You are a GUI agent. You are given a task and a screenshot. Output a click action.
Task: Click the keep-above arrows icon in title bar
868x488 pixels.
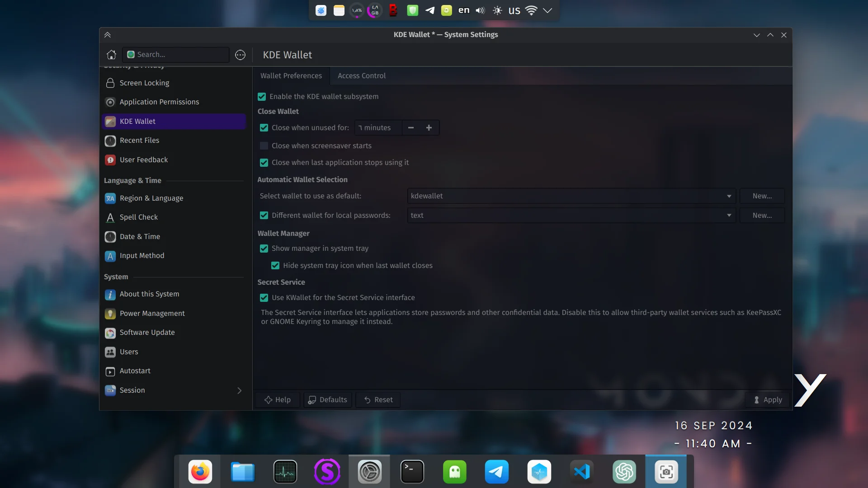(108, 35)
